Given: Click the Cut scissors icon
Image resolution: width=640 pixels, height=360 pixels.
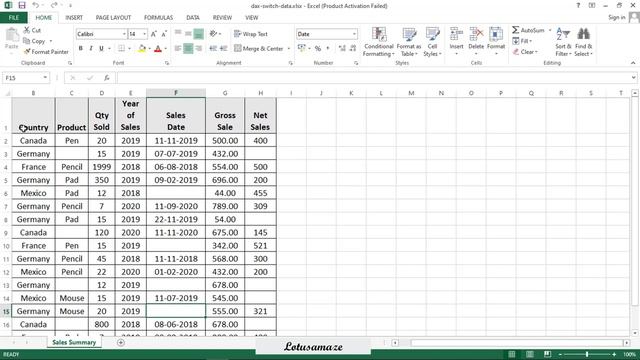Looking at the screenshot, I should [x=27, y=30].
